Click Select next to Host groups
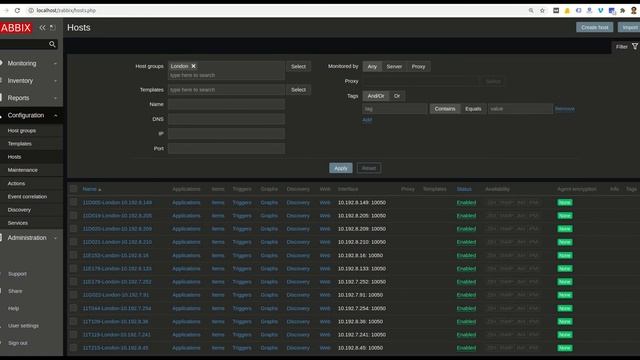Image resolution: width=640 pixels, height=360 pixels. 298,66
